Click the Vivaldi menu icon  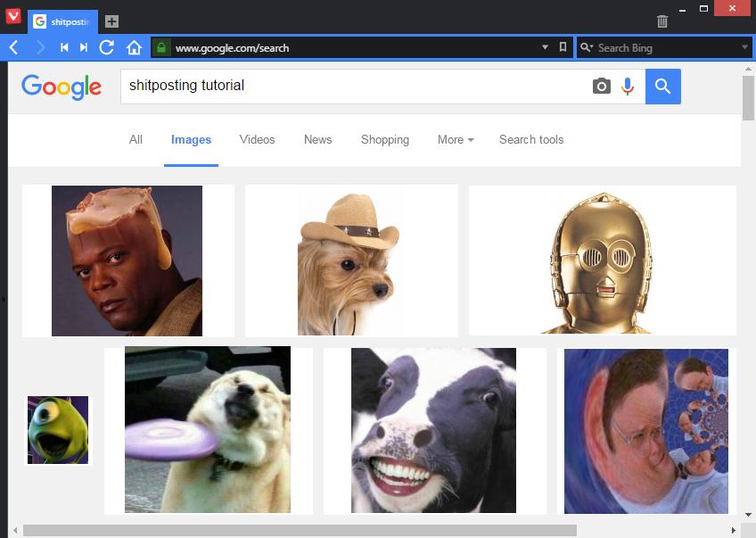(12, 16)
